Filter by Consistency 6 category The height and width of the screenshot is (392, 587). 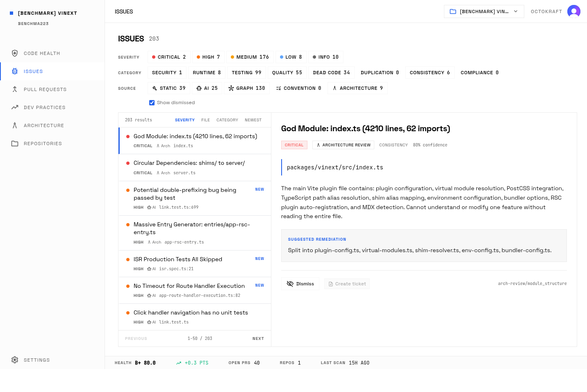coord(430,73)
